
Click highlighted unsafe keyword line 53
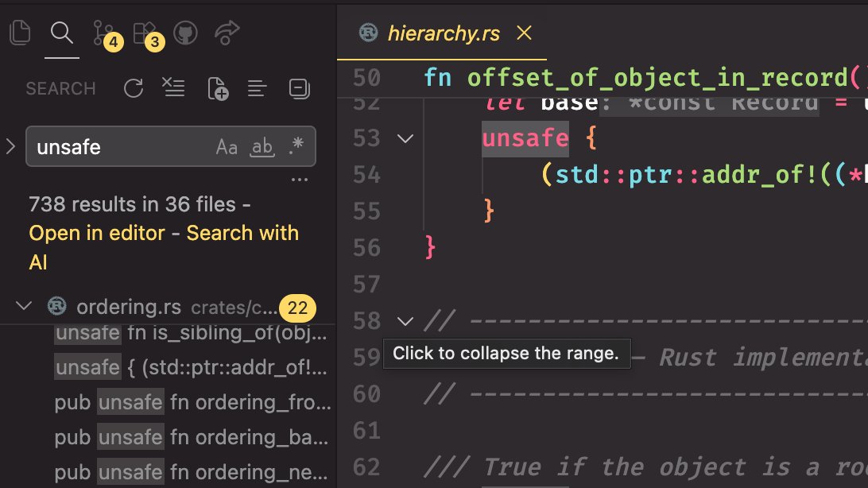[525, 138]
